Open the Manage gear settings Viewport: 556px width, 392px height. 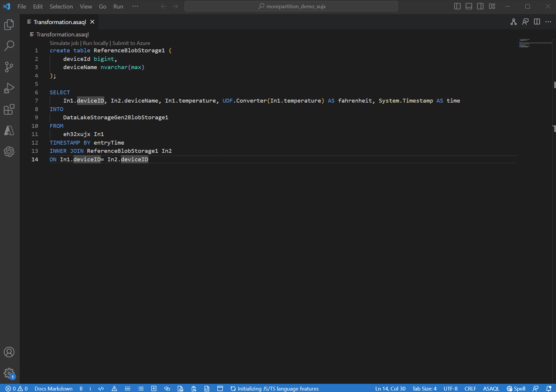9,373
